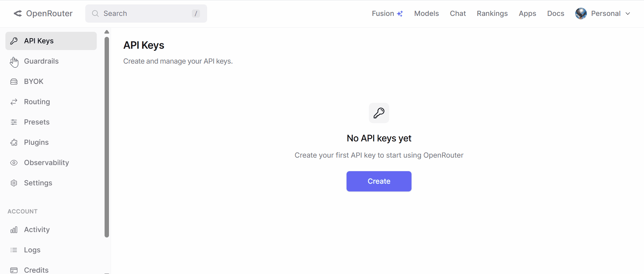Open the Guardrails hand icon in sidebar
The width and height of the screenshot is (644, 274).
coord(14,62)
